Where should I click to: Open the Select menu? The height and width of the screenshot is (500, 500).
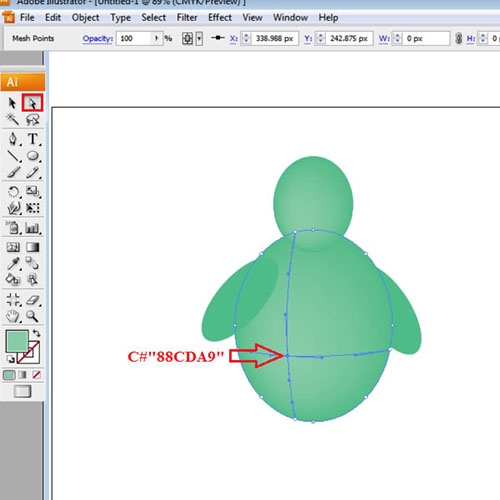(153, 17)
